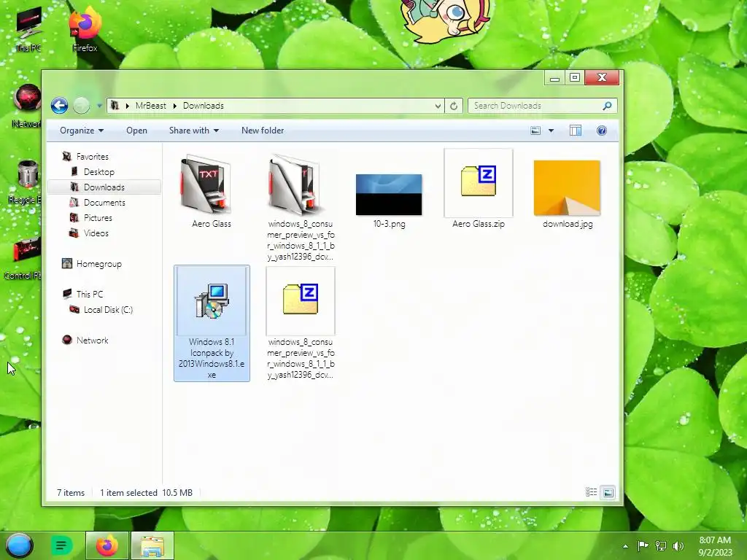This screenshot has height=560, width=747.
Task: Click MrBeast in the address breadcrumb
Action: tap(150, 106)
